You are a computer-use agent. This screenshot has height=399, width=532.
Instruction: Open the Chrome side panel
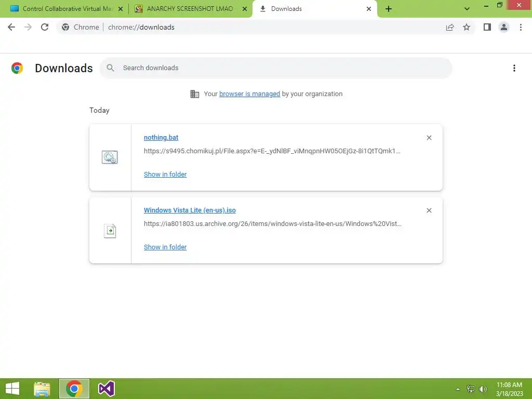point(487,27)
